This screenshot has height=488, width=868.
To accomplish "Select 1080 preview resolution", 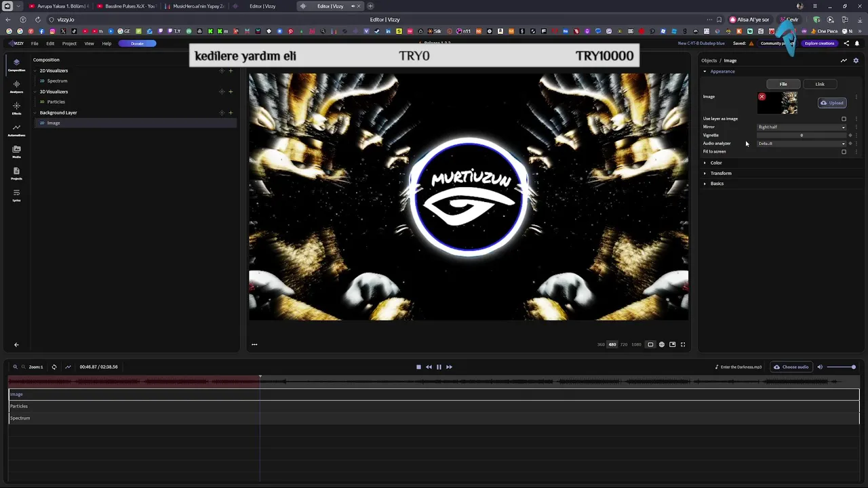I will pyautogui.click(x=636, y=344).
